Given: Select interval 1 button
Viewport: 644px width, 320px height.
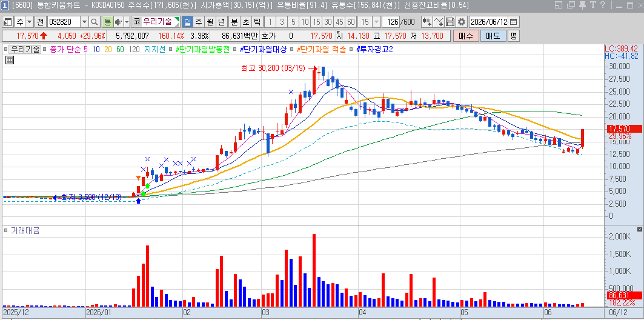Looking at the screenshot, I should [x=271, y=22].
